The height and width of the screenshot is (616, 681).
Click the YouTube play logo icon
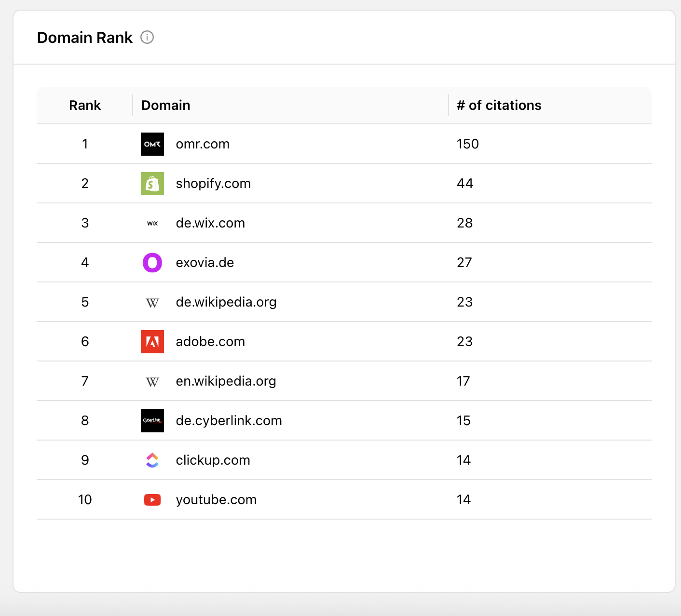point(152,500)
